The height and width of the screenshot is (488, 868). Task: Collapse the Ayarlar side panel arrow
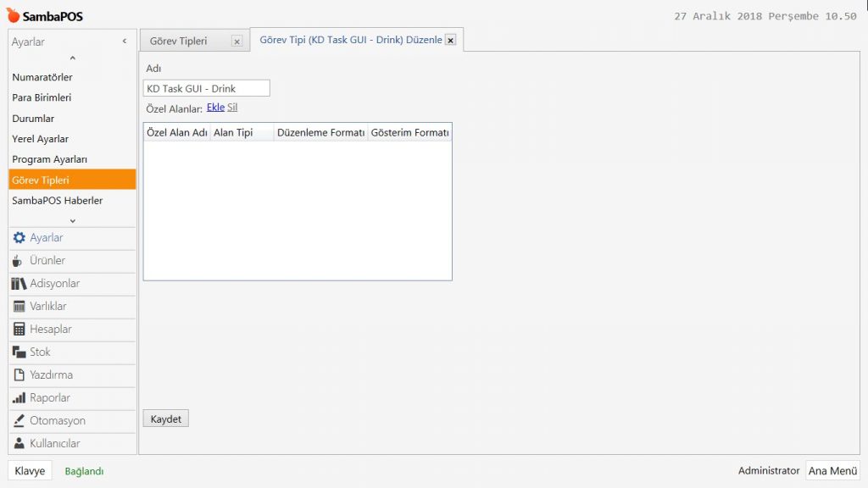pyautogui.click(x=125, y=42)
